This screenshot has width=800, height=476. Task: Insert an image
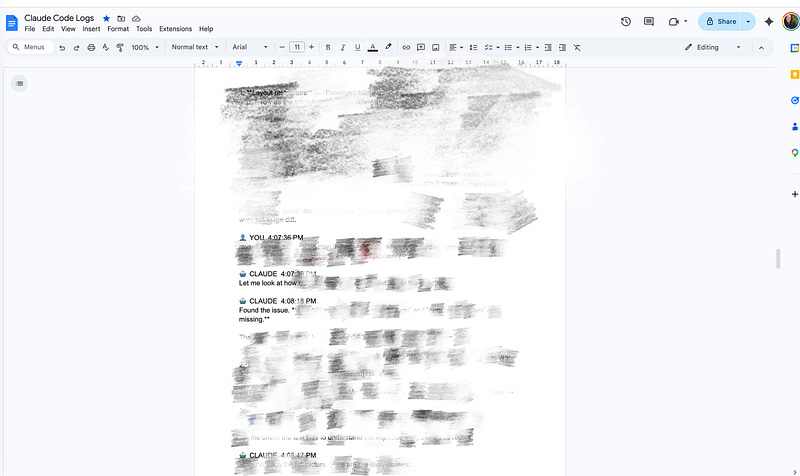click(436, 47)
